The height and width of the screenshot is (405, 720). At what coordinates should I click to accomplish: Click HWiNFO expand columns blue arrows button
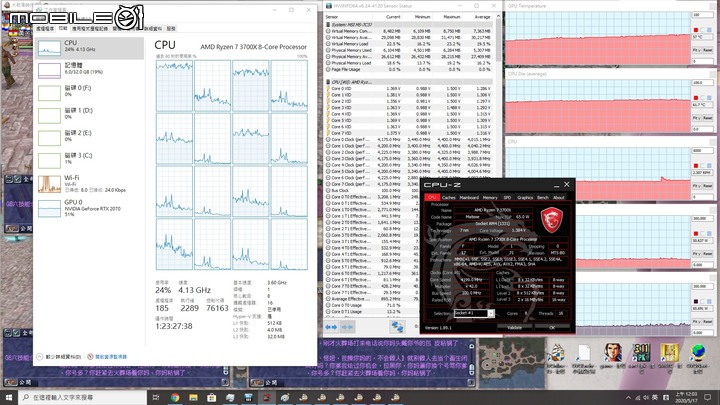[331, 327]
